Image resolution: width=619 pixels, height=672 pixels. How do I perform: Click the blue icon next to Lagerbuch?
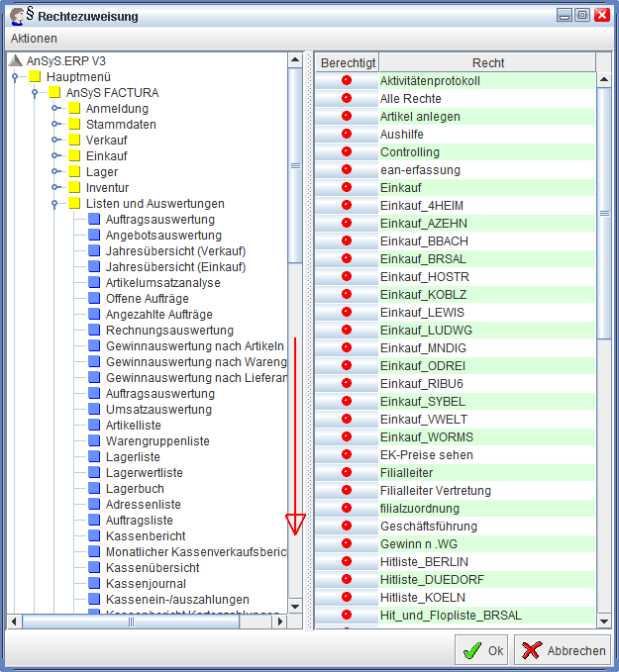click(94, 489)
